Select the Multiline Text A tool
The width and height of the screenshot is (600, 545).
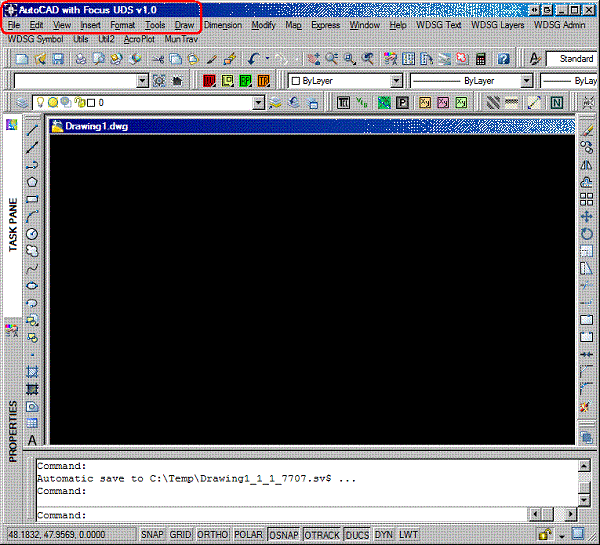coord(32,440)
